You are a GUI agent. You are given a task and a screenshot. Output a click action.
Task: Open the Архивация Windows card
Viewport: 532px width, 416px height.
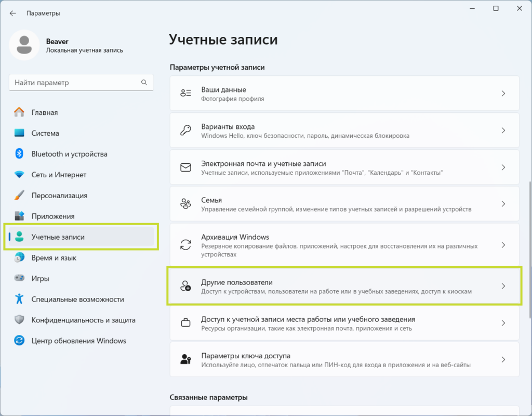coord(344,245)
